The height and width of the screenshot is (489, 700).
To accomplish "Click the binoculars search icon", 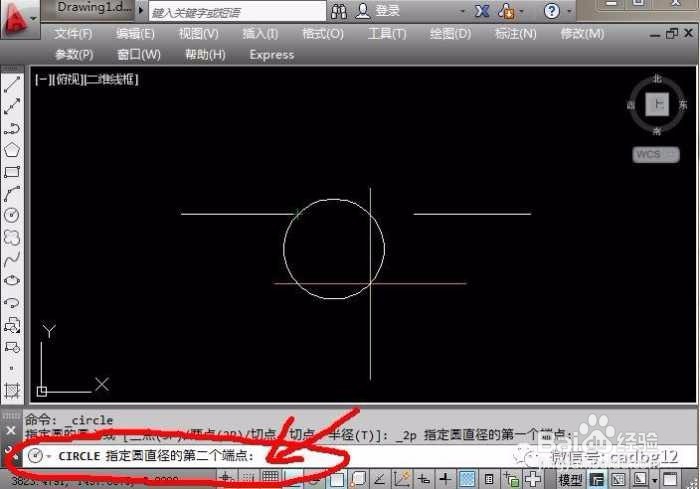I will click(339, 11).
